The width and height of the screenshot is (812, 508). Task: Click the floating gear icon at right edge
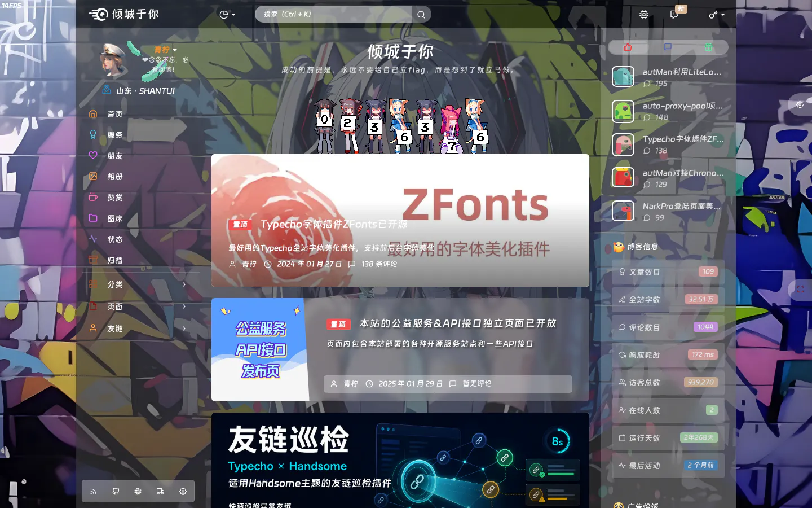[x=800, y=105]
